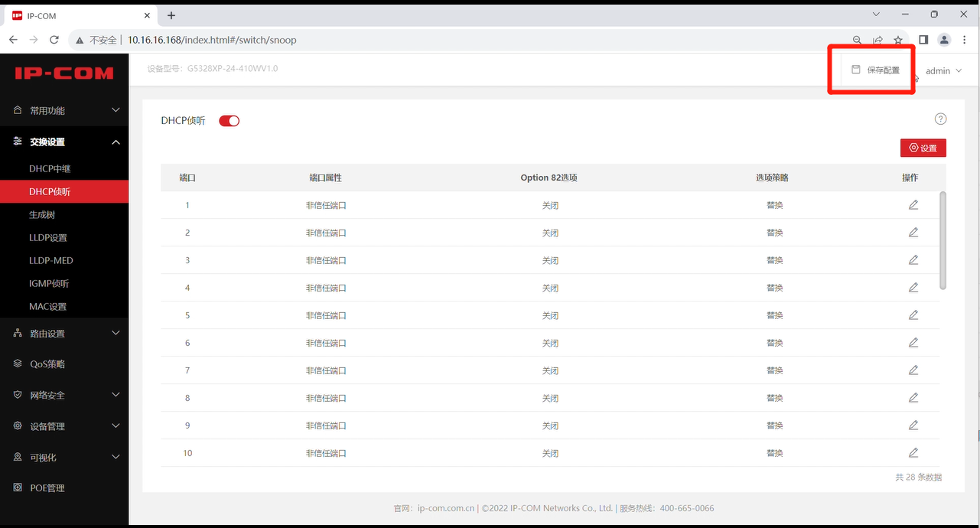980x528 pixels.
Task: Edit port 10 row settings
Action: [x=913, y=453]
